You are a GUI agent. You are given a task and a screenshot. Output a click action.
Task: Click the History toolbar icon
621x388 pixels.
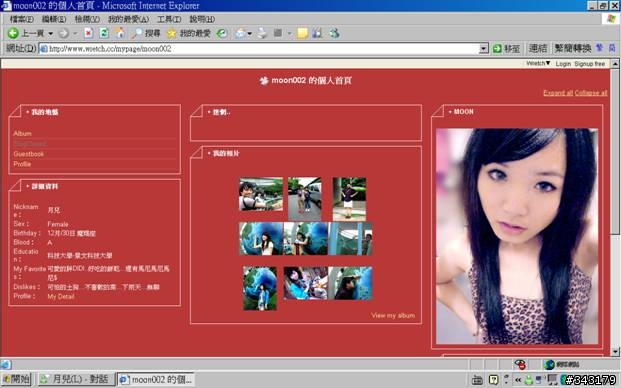coord(222,33)
